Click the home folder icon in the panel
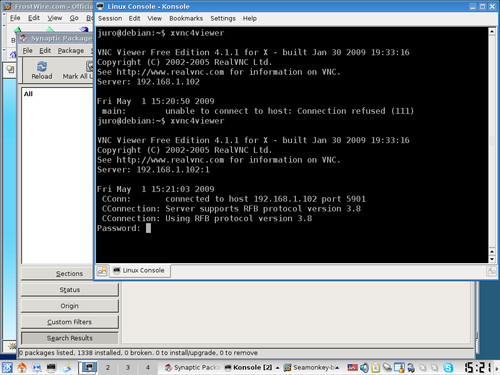This screenshot has width=500, height=375. tap(22, 367)
